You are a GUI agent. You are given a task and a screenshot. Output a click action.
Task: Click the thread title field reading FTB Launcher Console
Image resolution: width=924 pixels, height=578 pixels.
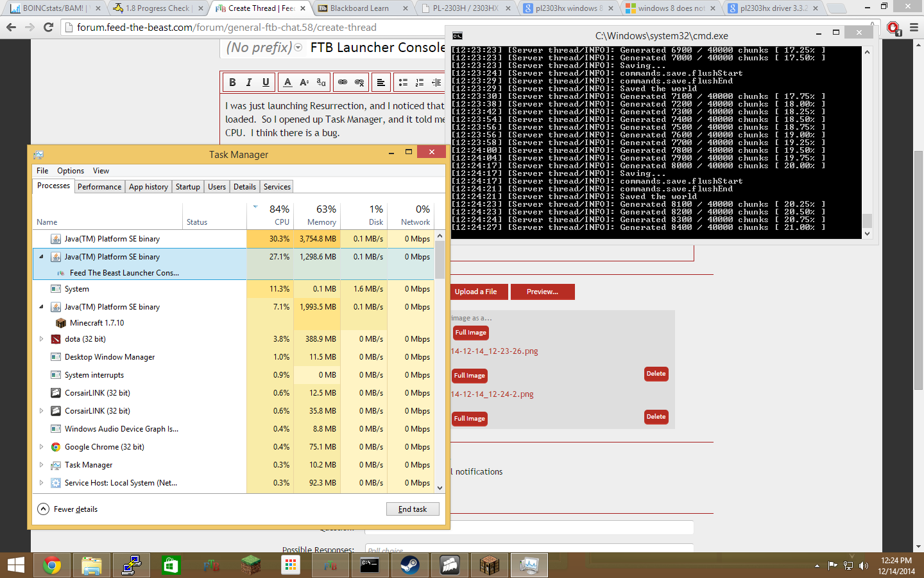click(377, 48)
